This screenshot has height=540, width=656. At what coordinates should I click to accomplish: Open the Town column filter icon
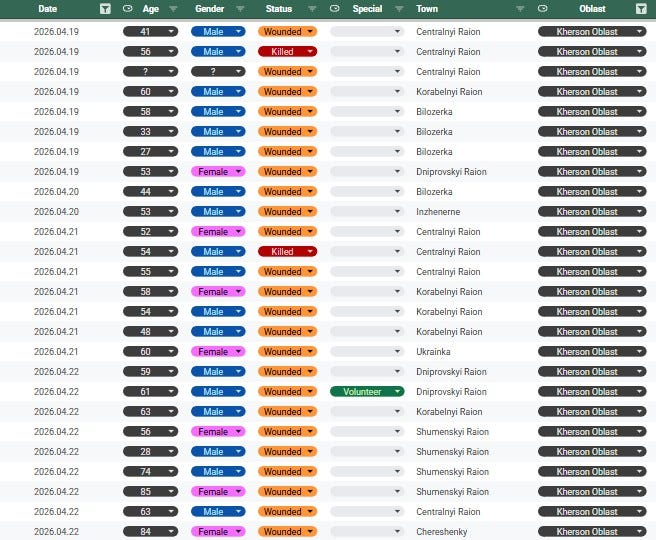[520, 9]
